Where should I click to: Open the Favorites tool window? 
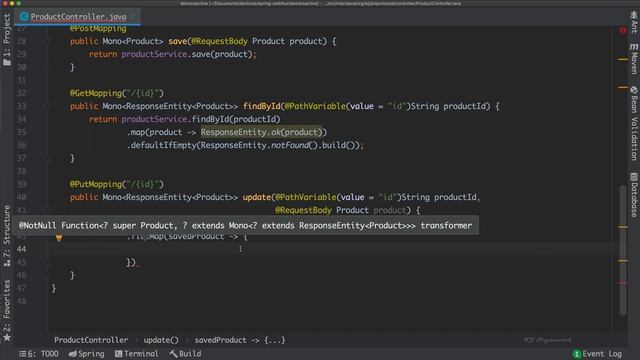pos(7,311)
